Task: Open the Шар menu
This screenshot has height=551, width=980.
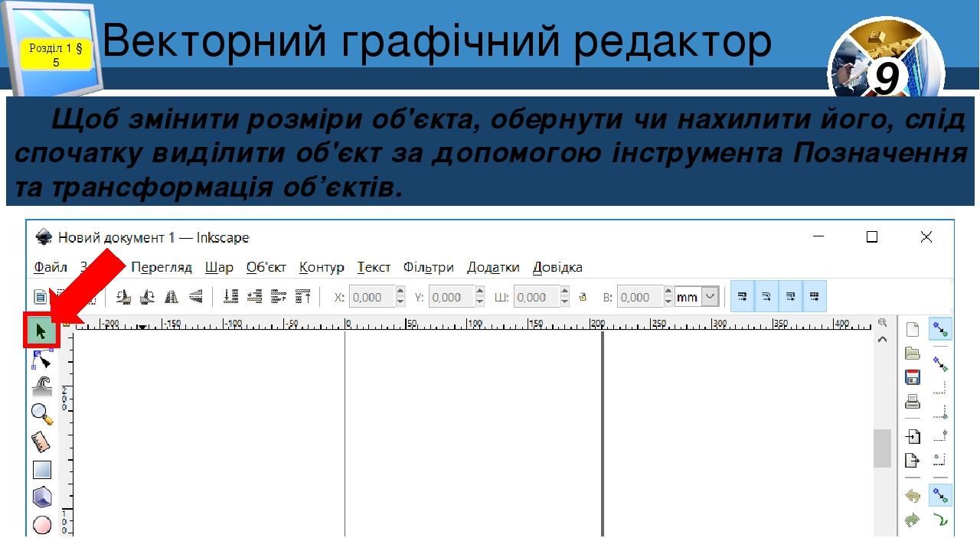Action: pos(219,267)
